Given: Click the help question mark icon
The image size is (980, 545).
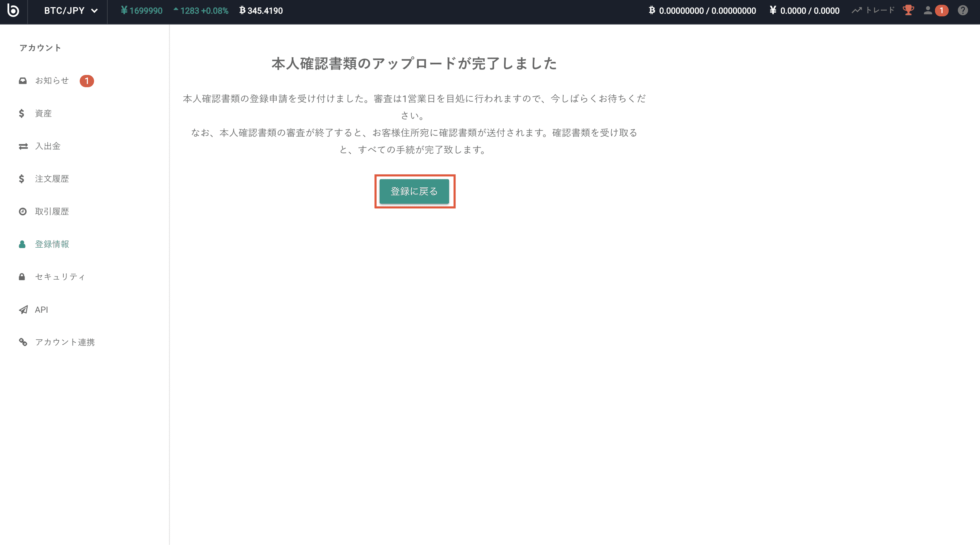Looking at the screenshot, I should tap(963, 10).
